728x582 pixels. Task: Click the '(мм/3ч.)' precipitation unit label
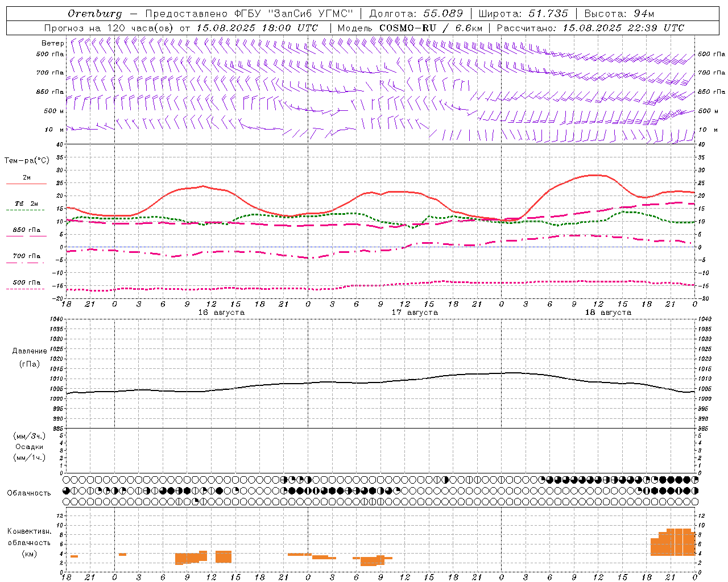pos(30,436)
